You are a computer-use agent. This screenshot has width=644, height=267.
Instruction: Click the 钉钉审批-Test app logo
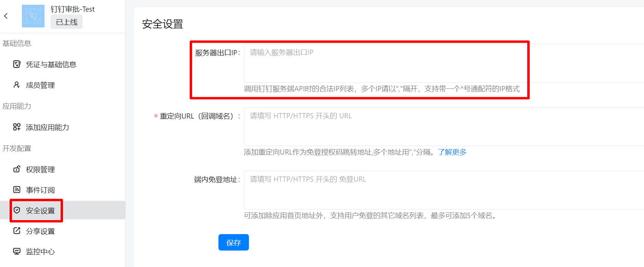tap(33, 16)
